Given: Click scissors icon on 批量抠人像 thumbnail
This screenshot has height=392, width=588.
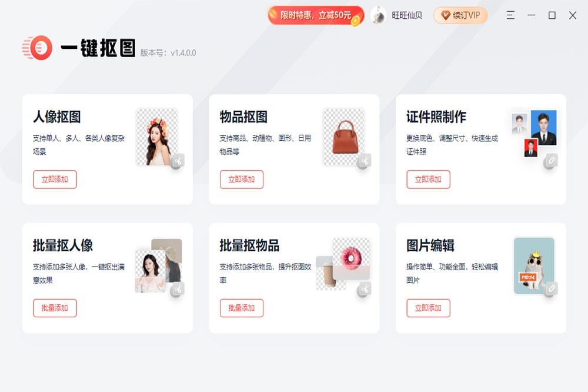Looking at the screenshot, I should 178,290.
